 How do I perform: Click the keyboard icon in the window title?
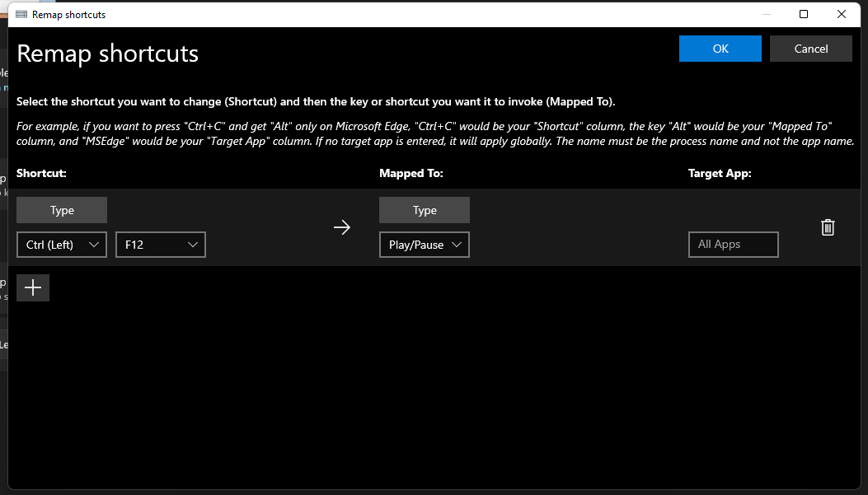pyautogui.click(x=21, y=14)
